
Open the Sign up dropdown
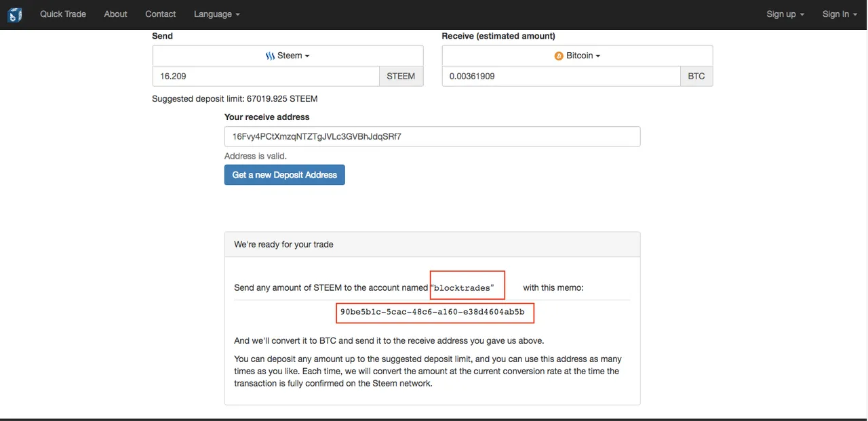click(x=785, y=14)
